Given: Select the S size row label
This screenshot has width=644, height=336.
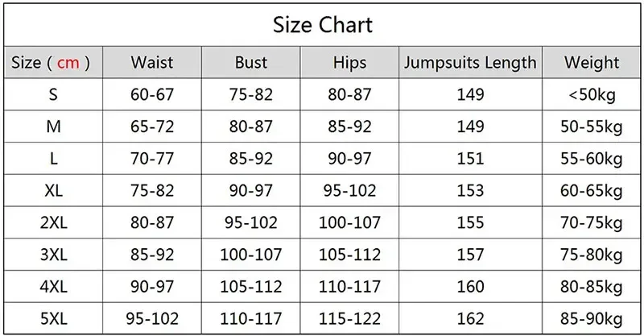Looking at the screenshot, I should [x=53, y=94].
